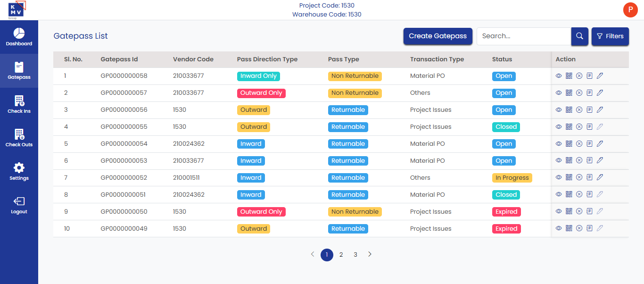Open notes log icon for GP0000000054
The width and height of the screenshot is (644, 284).
point(589,144)
